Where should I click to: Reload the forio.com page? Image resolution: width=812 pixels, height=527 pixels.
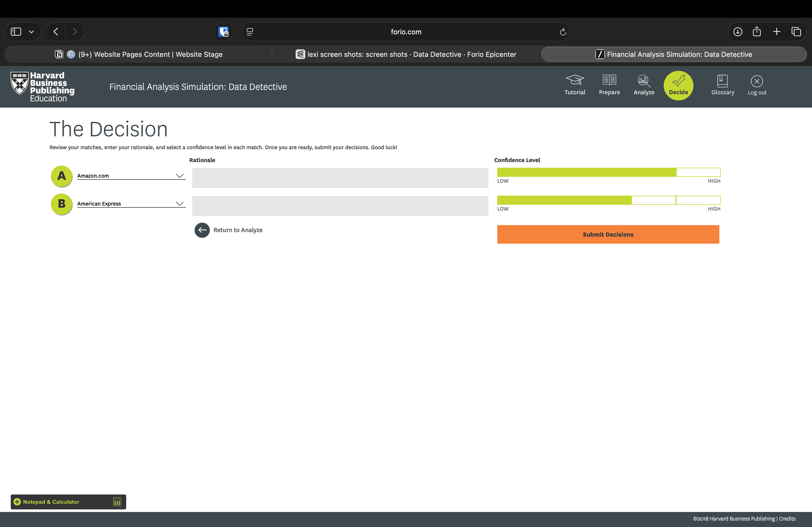click(563, 32)
